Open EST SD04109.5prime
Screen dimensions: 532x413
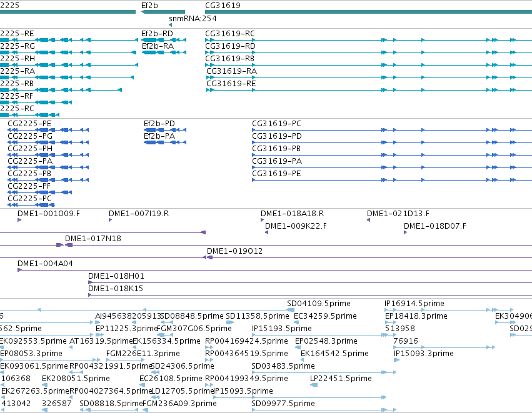[x=319, y=304]
